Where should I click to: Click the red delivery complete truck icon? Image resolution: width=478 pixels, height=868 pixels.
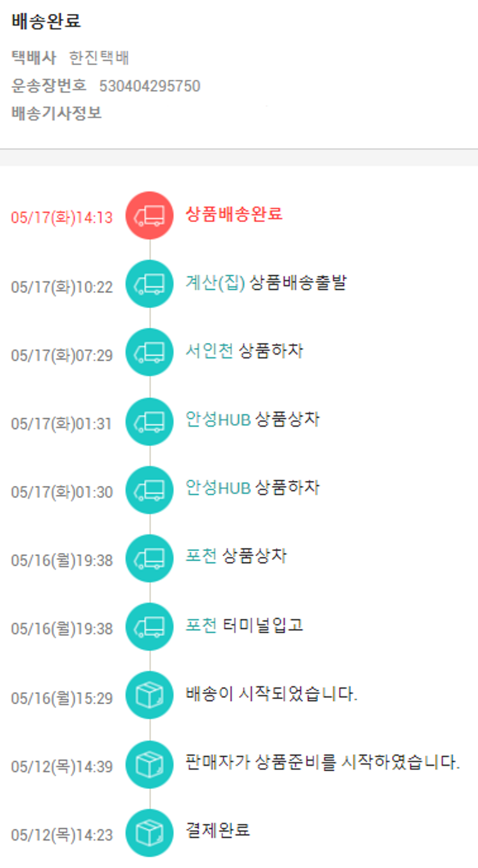150,216
